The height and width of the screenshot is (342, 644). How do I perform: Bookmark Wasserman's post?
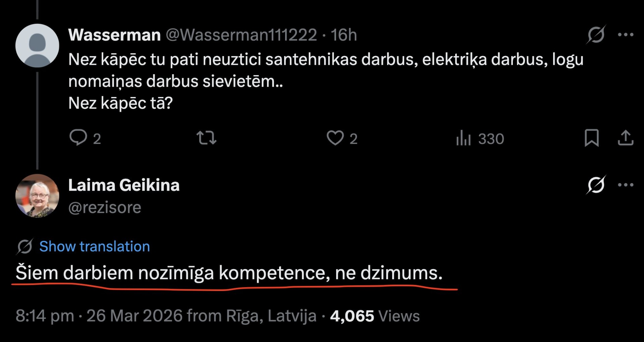592,138
